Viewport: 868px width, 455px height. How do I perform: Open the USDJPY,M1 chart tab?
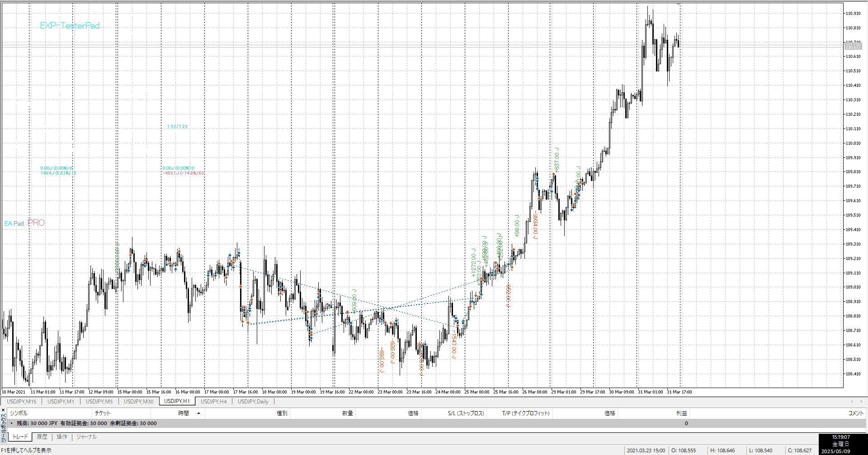click(x=61, y=401)
